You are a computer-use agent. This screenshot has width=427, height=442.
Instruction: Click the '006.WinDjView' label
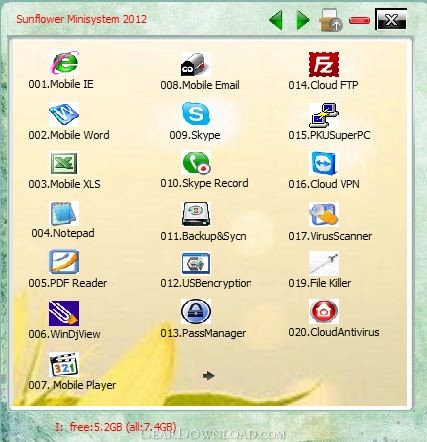pos(64,334)
